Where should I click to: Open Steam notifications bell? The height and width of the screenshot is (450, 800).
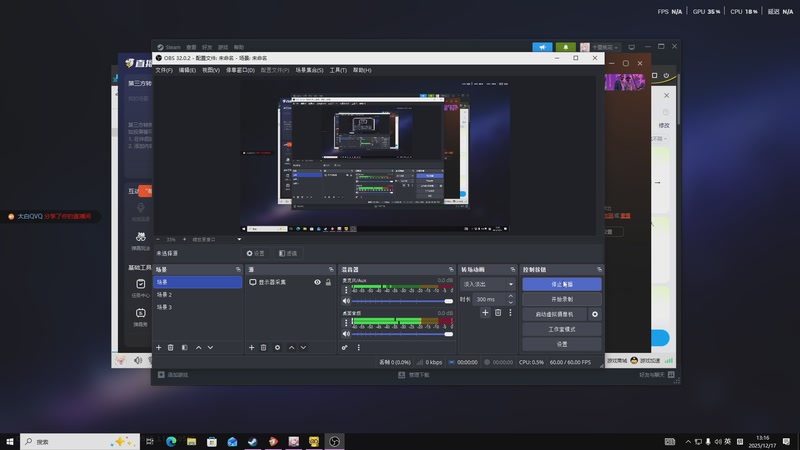(565, 47)
